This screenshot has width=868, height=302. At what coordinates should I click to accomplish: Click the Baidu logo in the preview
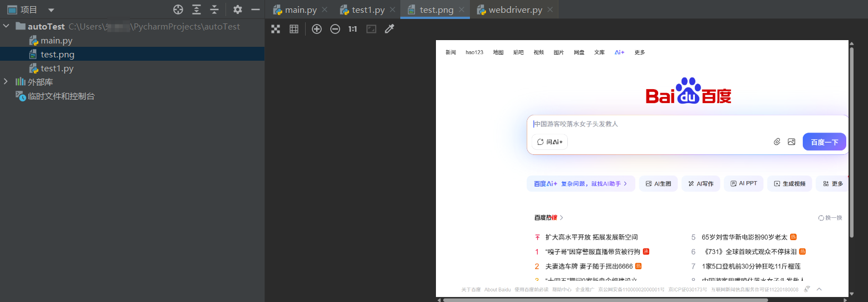(x=689, y=91)
